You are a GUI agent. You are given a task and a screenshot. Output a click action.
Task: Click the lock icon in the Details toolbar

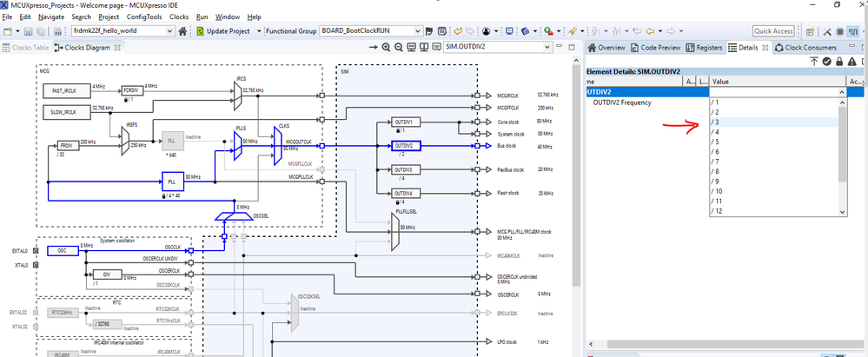pos(840,61)
